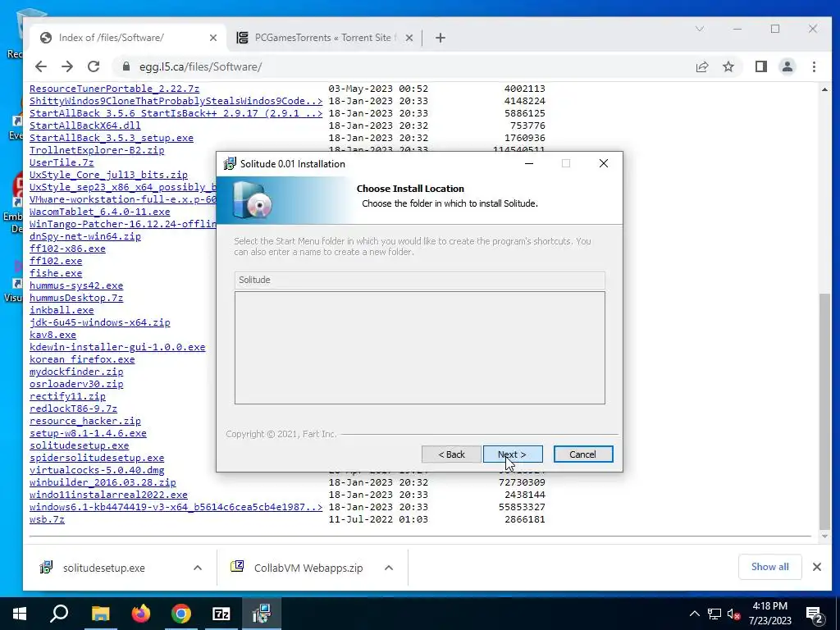Open network status tray icon
The image size is (840, 630).
[714, 614]
